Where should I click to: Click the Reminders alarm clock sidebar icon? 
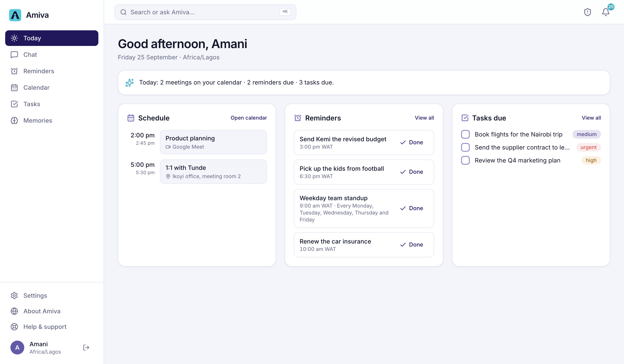click(14, 71)
